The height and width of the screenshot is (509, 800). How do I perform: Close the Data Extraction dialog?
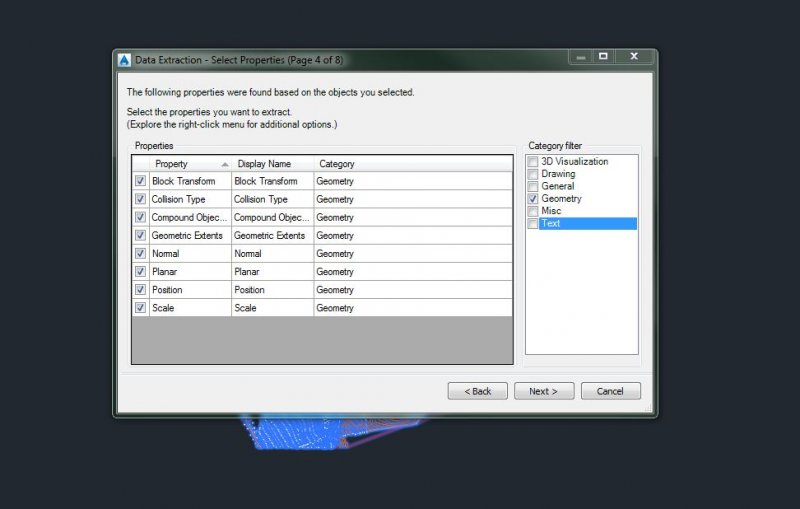tap(634, 57)
